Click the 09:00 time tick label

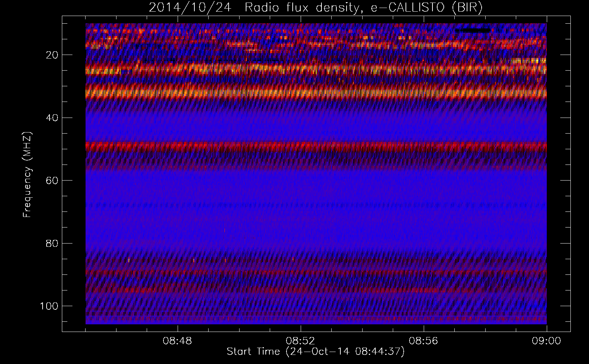[547, 341]
